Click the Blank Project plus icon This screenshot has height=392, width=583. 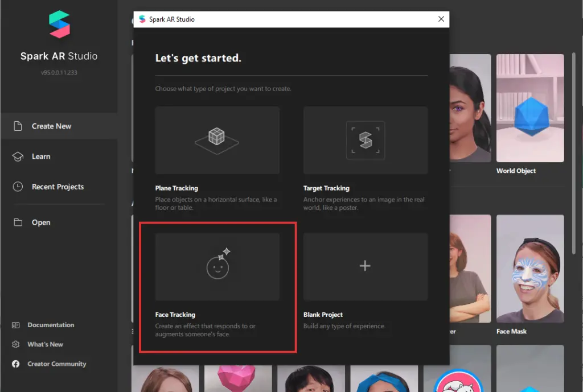point(365,266)
